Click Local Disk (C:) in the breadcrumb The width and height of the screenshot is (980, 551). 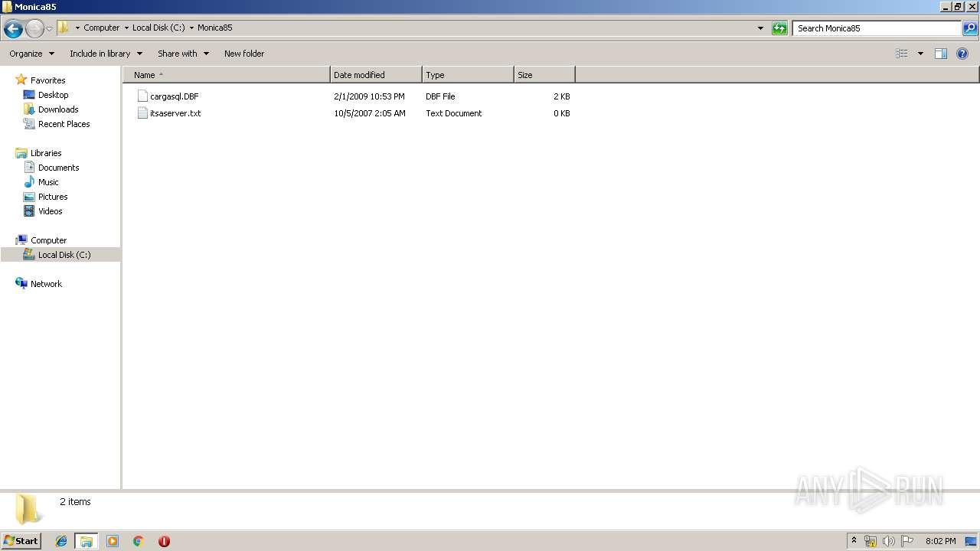pos(158,28)
